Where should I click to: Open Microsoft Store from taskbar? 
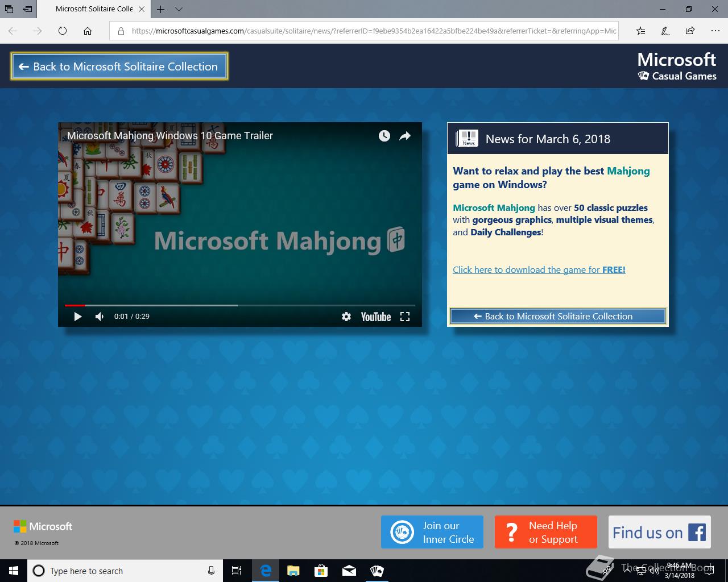pyautogui.click(x=321, y=571)
